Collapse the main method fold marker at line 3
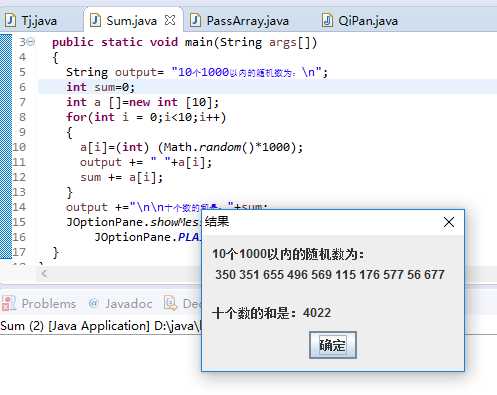The height and width of the screenshot is (395, 497). 31,42
